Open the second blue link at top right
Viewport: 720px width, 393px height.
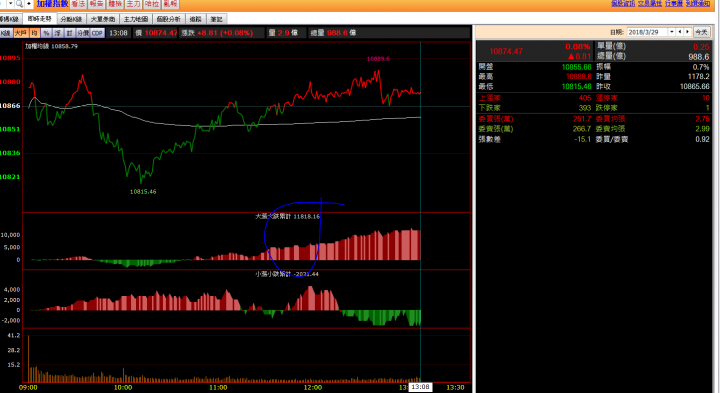[650, 3]
